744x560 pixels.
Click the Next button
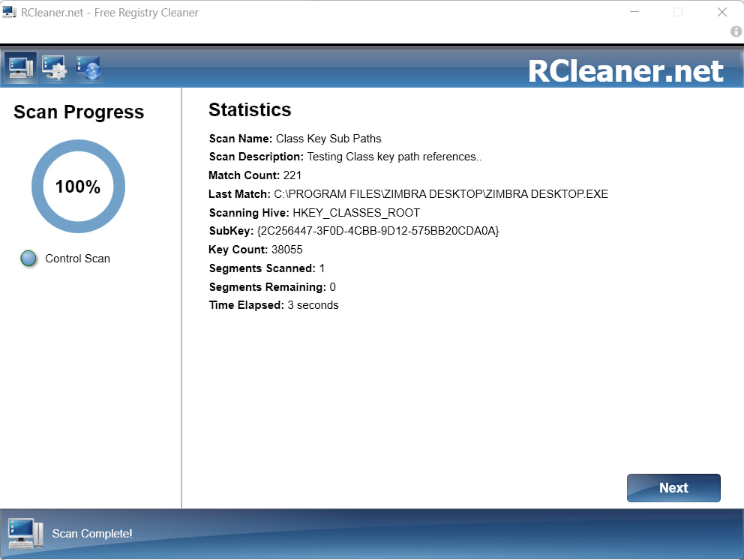pos(673,488)
